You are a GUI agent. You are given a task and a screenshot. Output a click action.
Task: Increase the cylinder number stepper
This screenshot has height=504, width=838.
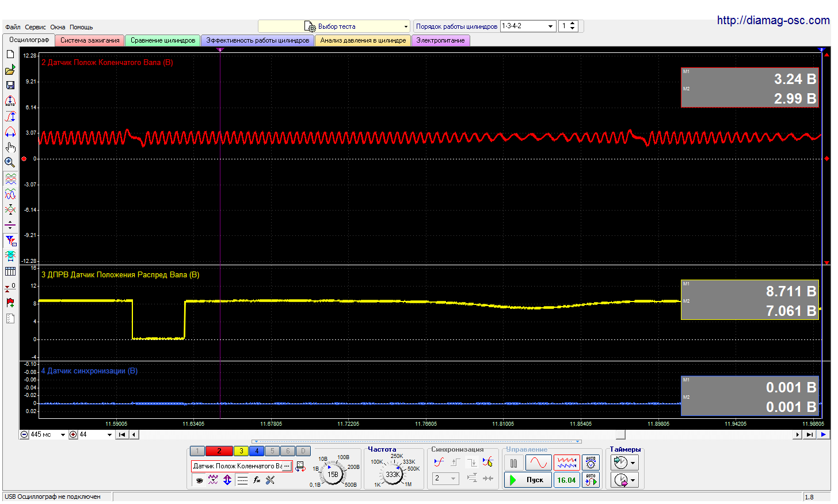click(x=572, y=24)
